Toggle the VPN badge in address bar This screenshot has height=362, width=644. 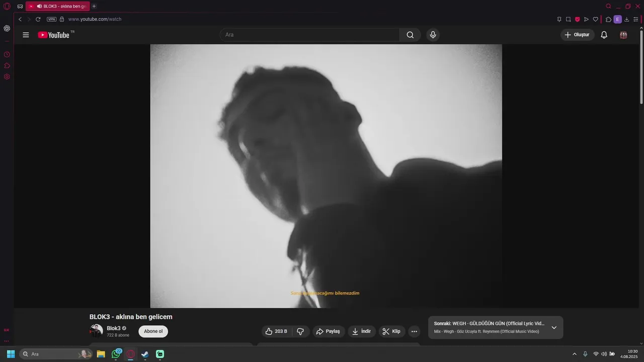coord(51,19)
